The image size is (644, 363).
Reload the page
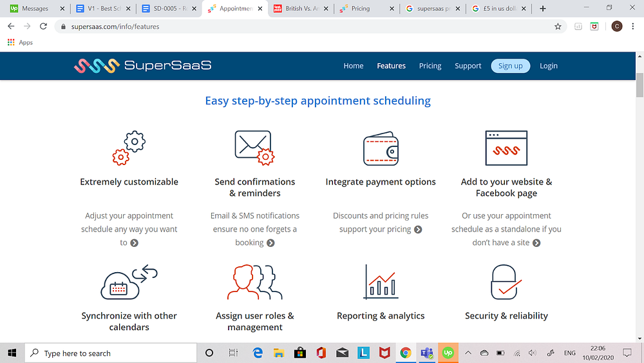43,26
